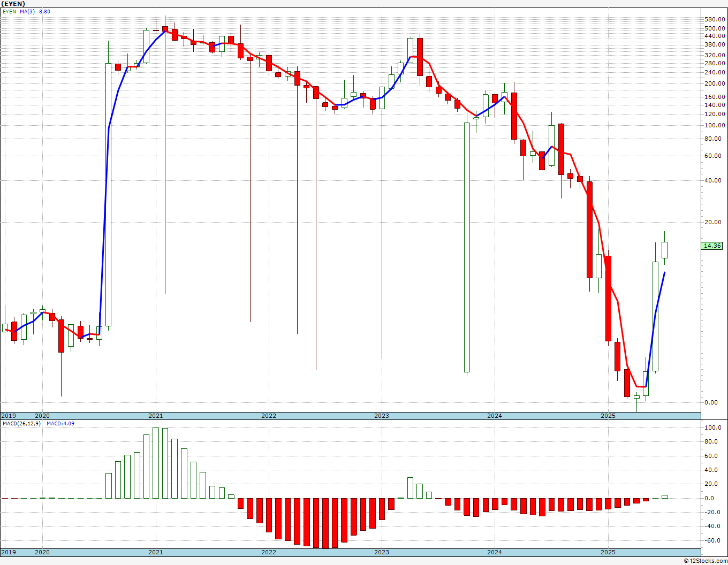The height and width of the screenshot is (565, 728).
Task: Select the MA value 8.80
Action: point(44,12)
